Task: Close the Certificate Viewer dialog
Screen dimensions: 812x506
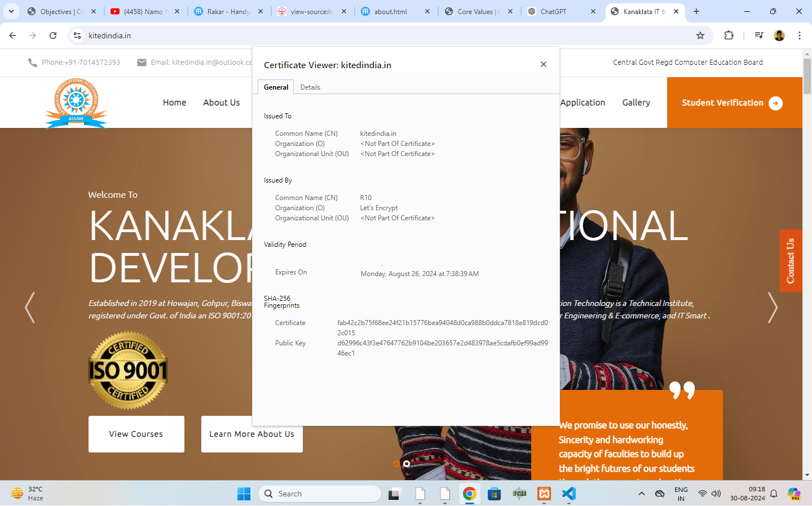Action: click(544, 64)
